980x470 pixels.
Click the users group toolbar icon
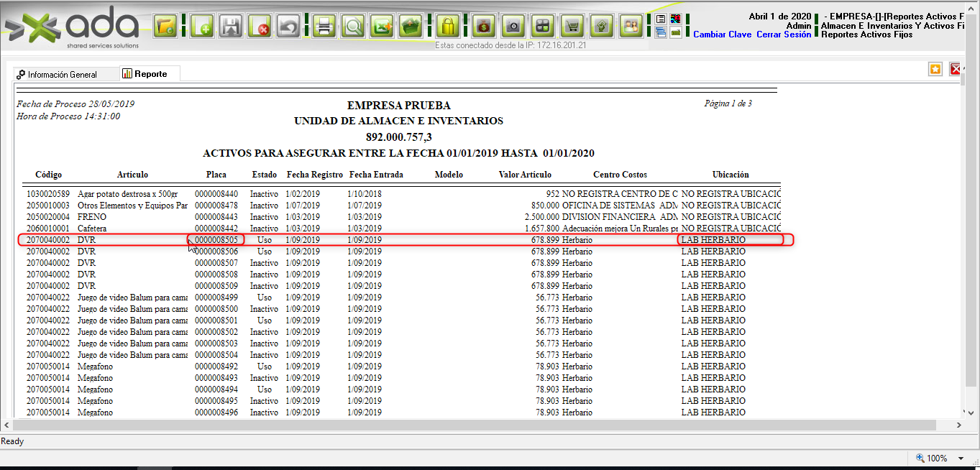tap(631, 27)
